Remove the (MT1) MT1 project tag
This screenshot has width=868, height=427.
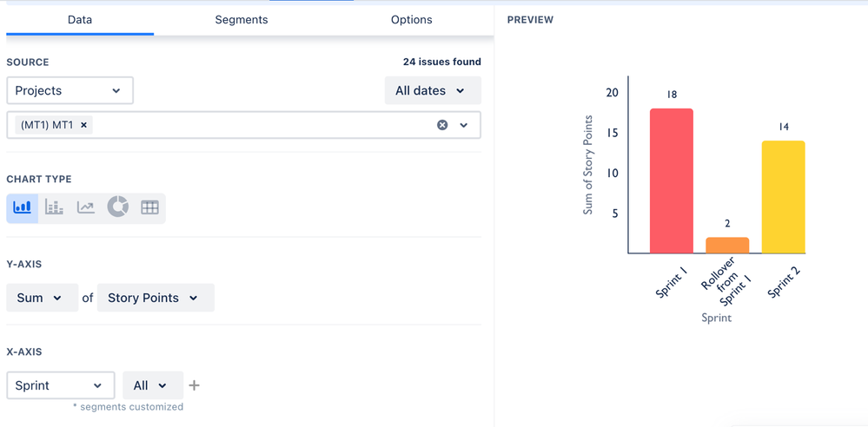[83, 125]
